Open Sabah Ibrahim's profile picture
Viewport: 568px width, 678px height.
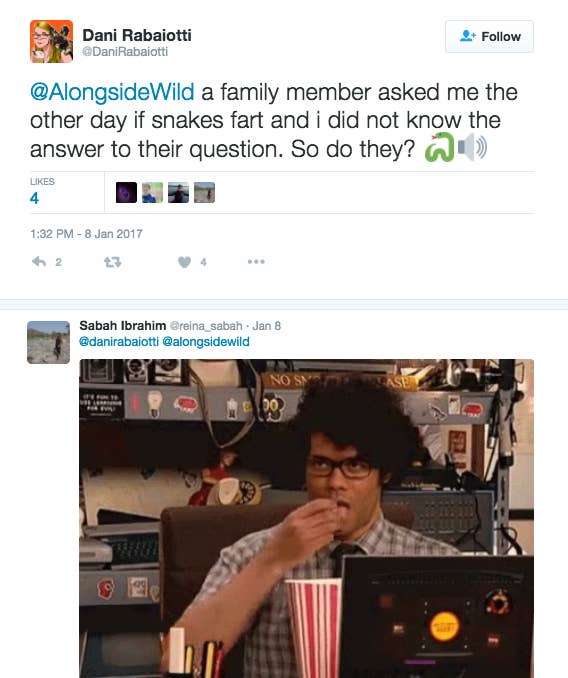[48, 342]
